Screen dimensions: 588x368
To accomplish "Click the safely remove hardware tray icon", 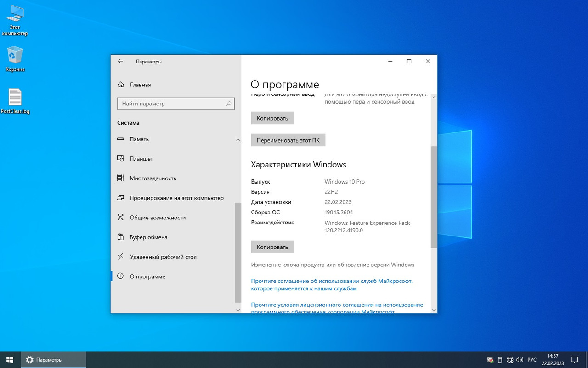I will 500,360.
